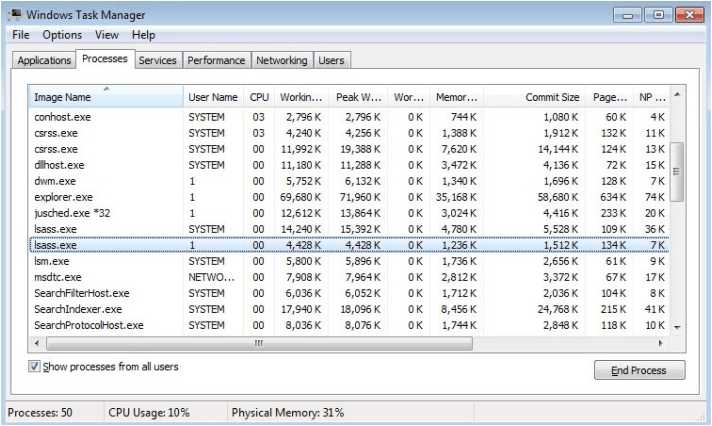The width and height of the screenshot is (712, 426).
Task: Maximize the Task Manager window
Action: pos(658,15)
